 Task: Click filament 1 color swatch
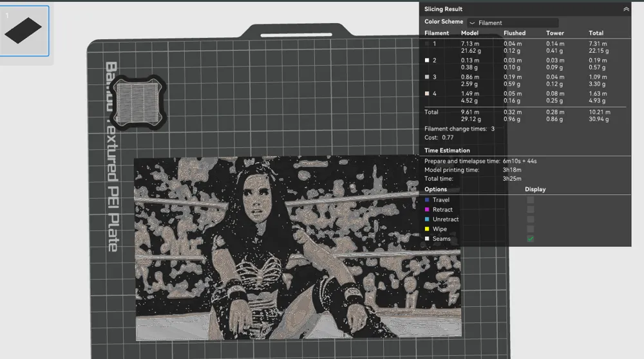pos(427,44)
